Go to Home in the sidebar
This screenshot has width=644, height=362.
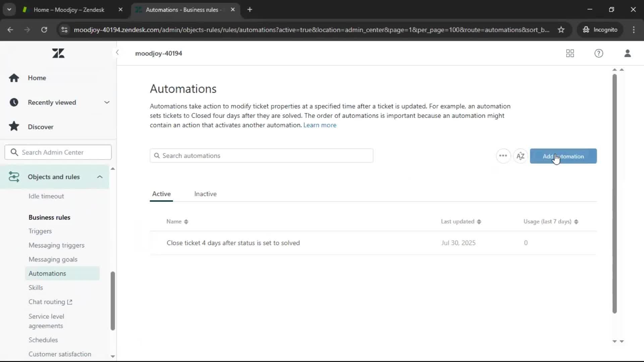click(37, 78)
